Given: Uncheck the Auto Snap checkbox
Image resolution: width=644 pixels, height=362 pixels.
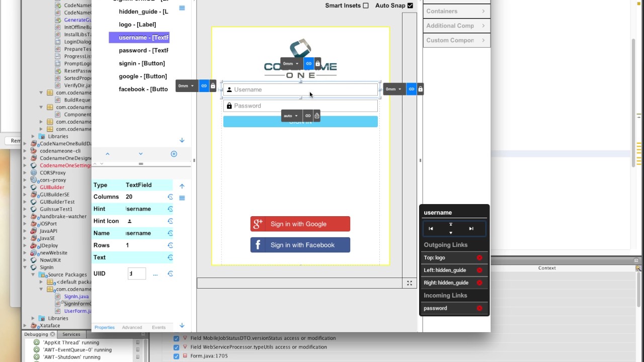Looking at the screenshot, I should click(x=410, y=6).
